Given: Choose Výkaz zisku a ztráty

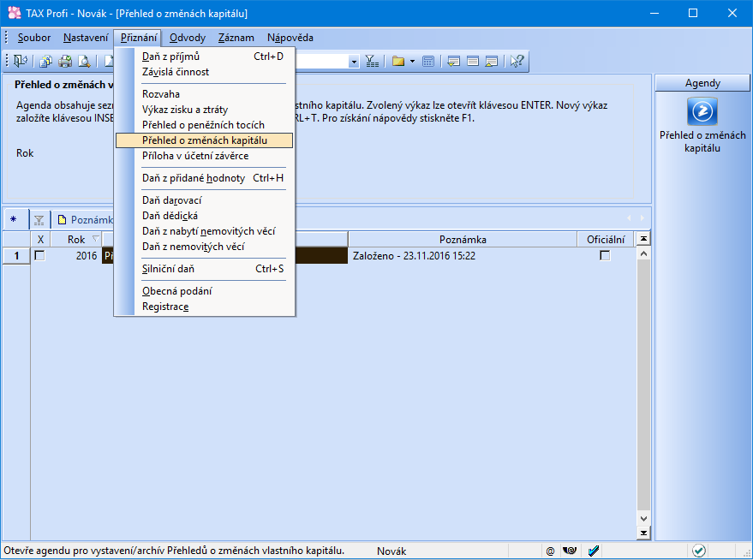Looking at the screenshot, I should [205, 110].
